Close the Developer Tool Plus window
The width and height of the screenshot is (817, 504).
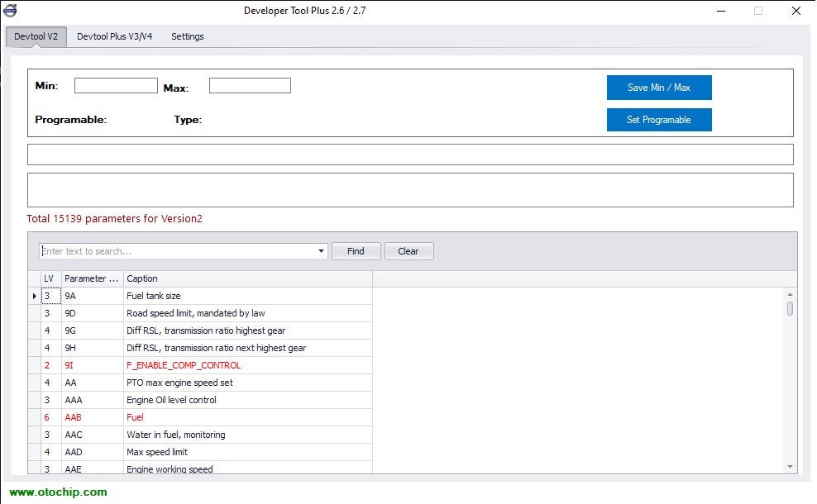coord(796,11)
